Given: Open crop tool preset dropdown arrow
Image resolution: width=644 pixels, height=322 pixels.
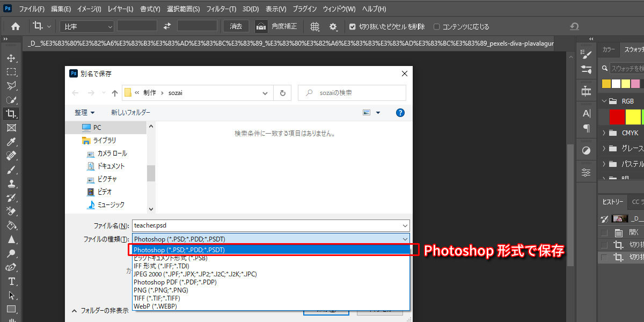Looking at the screenshot, I should pyautogui.click(x=49, y=26).
